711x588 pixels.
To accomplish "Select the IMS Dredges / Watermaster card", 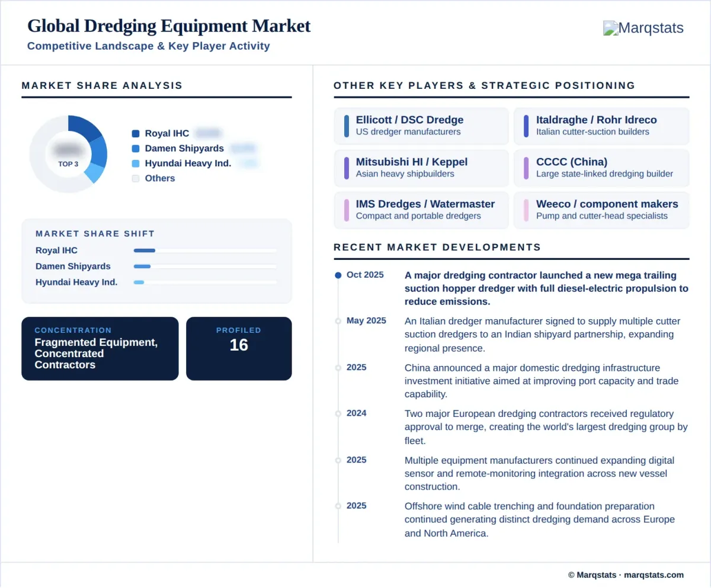I will pos(421,210).
